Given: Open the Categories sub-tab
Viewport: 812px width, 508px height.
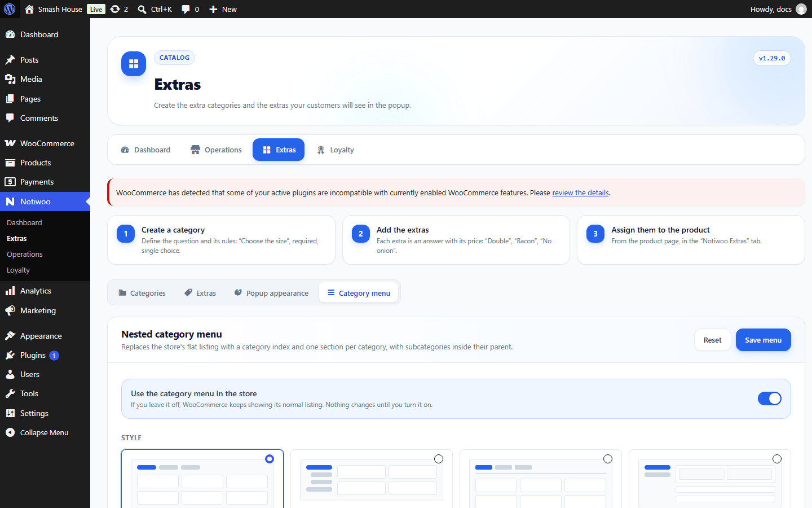Looking at the screenshot, I should [x=142, y=293].
